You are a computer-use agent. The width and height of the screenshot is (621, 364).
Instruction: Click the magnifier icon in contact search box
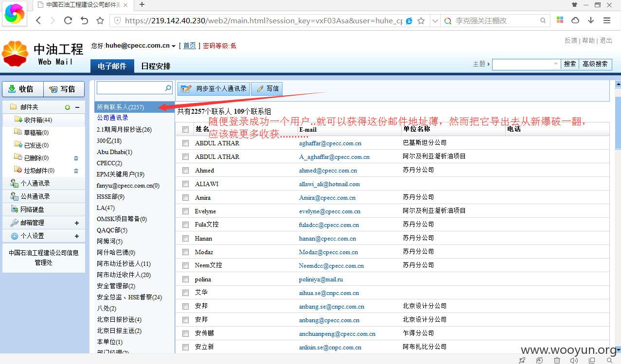[168, 88]
